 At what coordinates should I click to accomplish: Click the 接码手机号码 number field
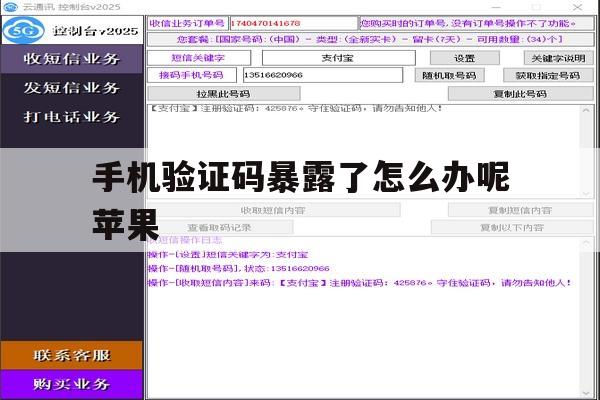pyautogui.click(x=323, y=75)
